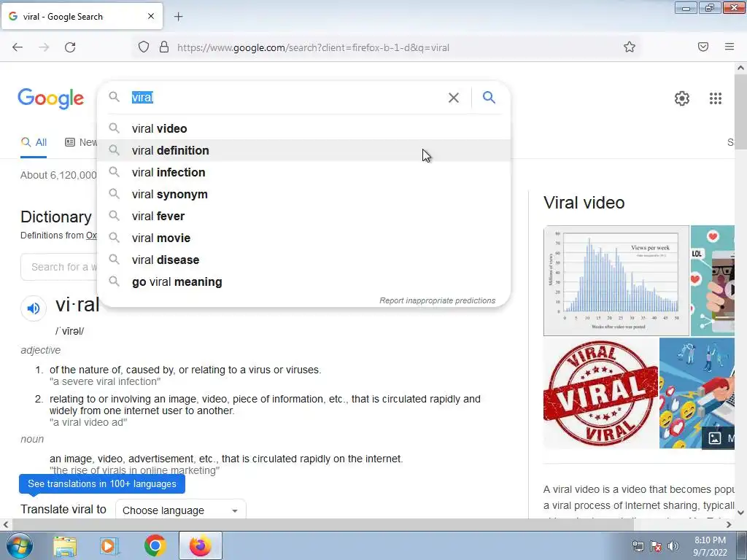This screenshot has height=560, width=747.
Task: Click the vertical scrollbar up arrow
Action: pos(740,68)
